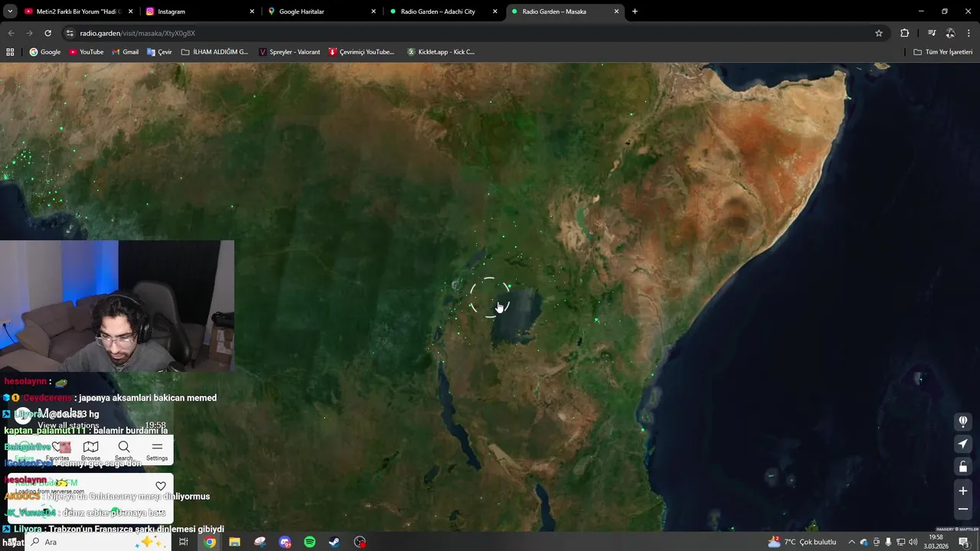Zoom in with the map plus button
This screenshot has width=980, height=551.
coord(963,491)
